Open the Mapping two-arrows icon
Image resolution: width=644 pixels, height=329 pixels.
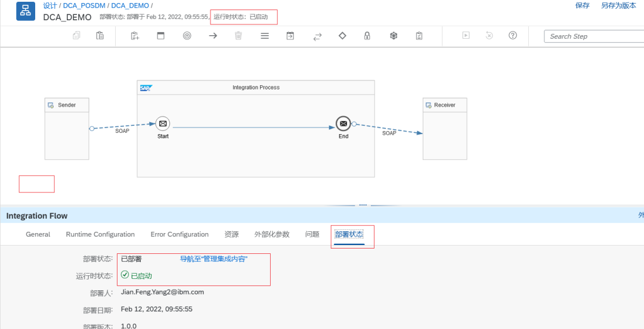click(x=317, y=36)
